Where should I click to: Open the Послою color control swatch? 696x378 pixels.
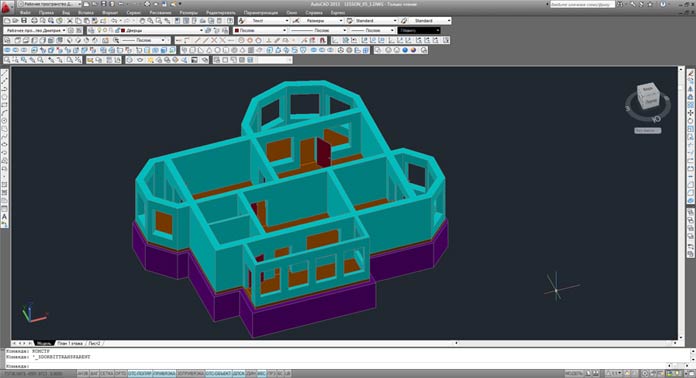coord(260,31)
